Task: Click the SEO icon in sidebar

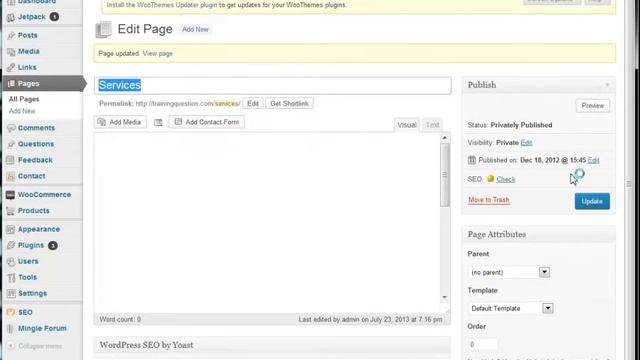Action: point(11,312)
